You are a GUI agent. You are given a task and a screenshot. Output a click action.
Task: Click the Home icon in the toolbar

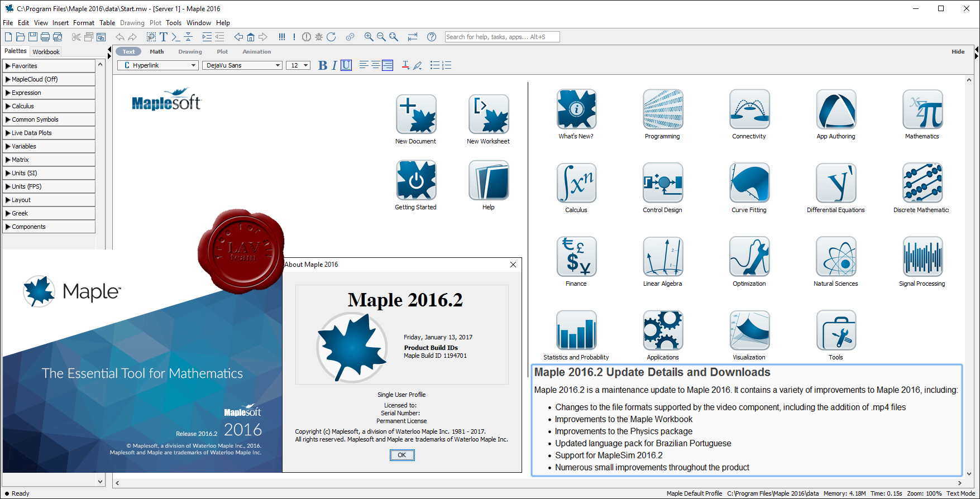tap(251, 37)
